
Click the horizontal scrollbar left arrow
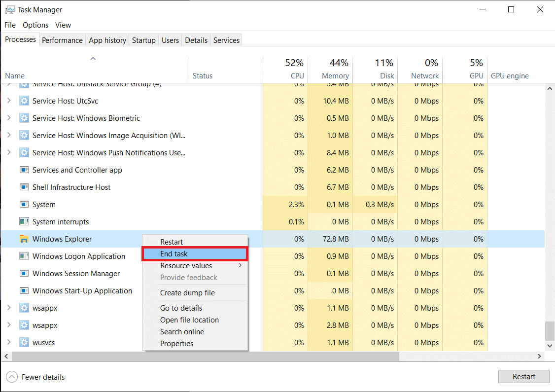coord(6,356)
